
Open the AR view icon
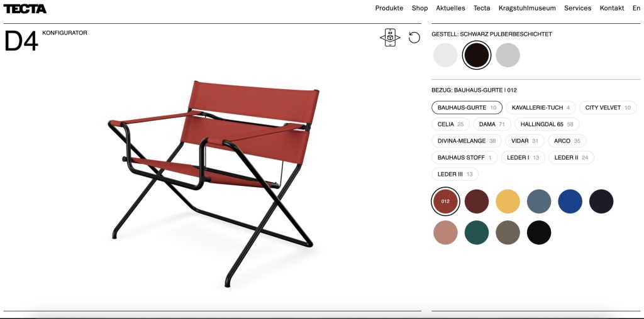click(390, 38)
